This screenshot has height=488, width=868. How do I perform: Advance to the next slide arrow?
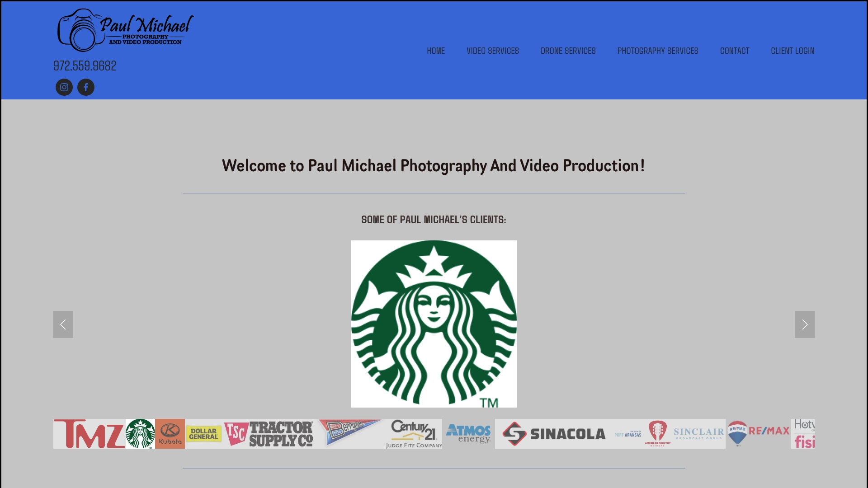click(x=805, y=324)
